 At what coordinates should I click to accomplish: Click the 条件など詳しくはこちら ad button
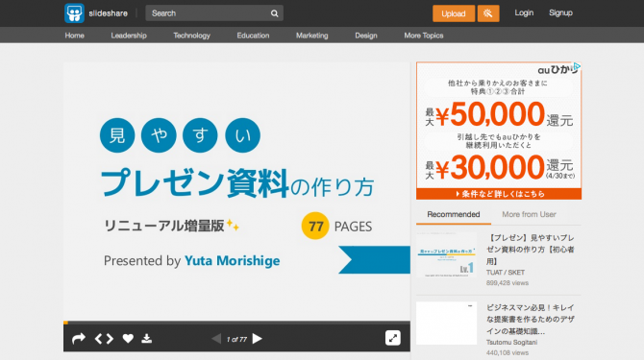pyautogui.click(x=499, y=194)
